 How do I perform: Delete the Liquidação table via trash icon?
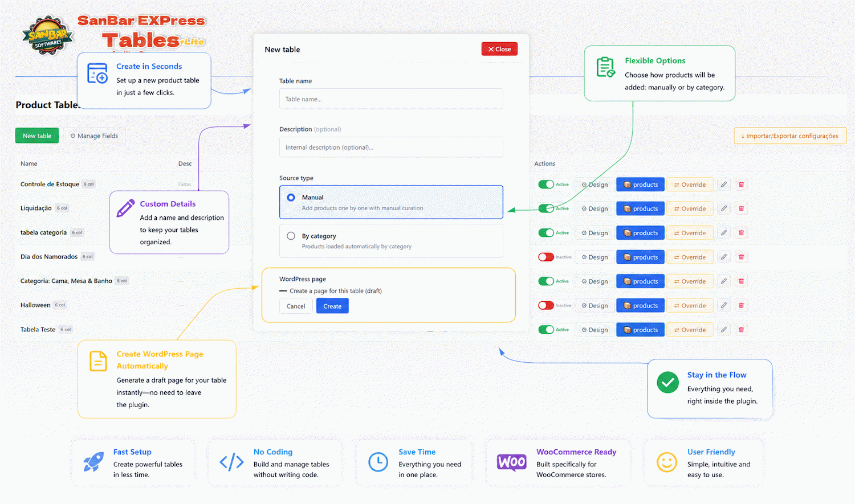click(x=741, y=208)
